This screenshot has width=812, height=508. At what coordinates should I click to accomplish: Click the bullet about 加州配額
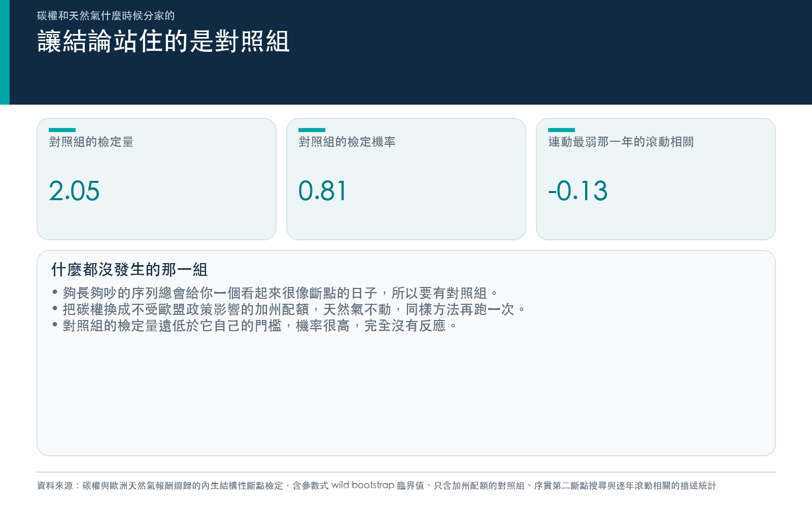(x=289, y=309)
